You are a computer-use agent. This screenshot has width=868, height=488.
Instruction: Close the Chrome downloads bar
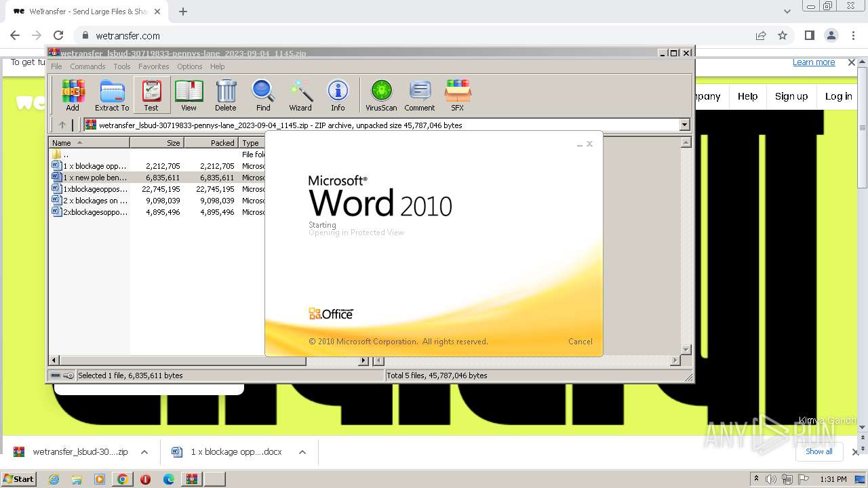[855, 452]
